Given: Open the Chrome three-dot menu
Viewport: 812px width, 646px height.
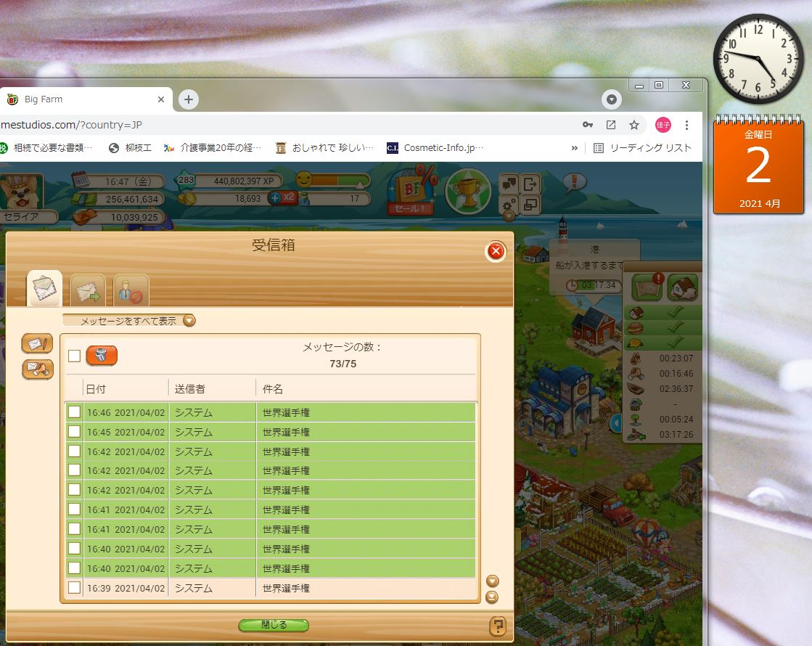Looking at the screenshot, I should click(x=686, y=125).
